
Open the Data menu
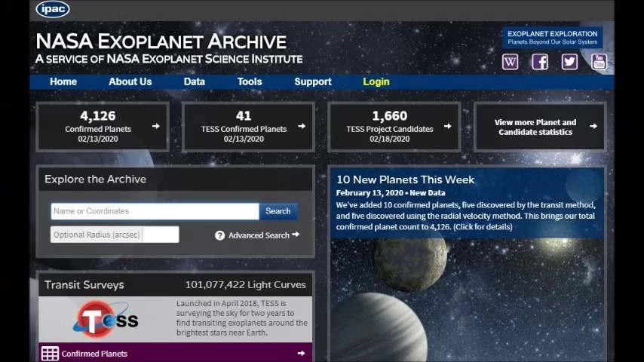(195, 81)
